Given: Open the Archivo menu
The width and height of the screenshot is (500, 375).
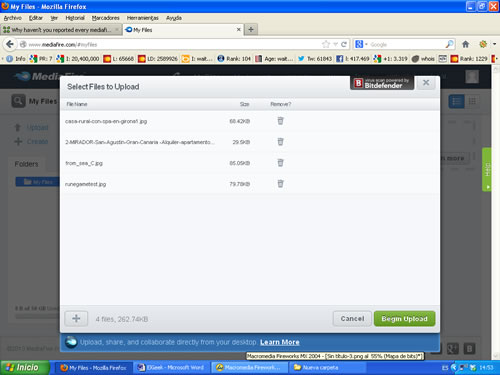Looking at the screenshot, I should click(x=13, y=18).
